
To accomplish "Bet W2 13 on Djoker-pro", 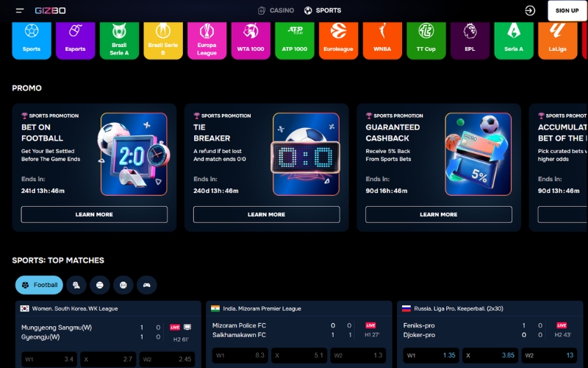I will pos(549,355).
